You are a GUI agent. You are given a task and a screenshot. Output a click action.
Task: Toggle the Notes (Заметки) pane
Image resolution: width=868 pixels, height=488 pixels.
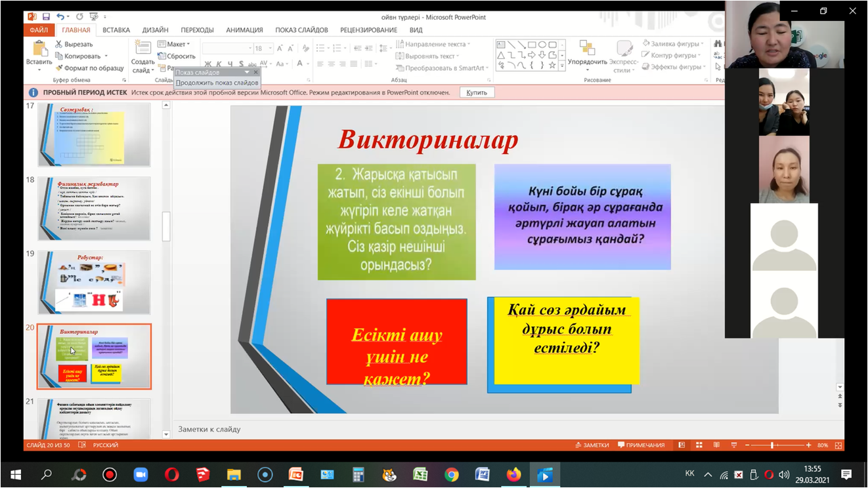592,445
